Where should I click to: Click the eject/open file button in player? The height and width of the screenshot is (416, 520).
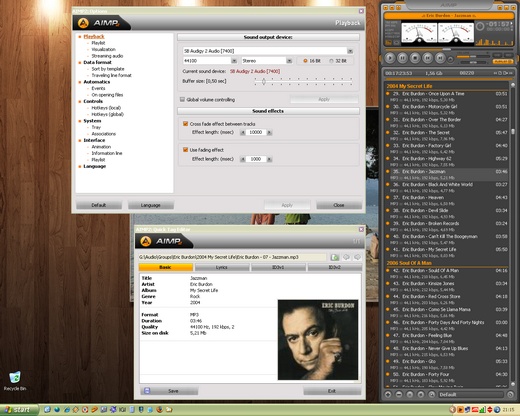coord(450,59)
